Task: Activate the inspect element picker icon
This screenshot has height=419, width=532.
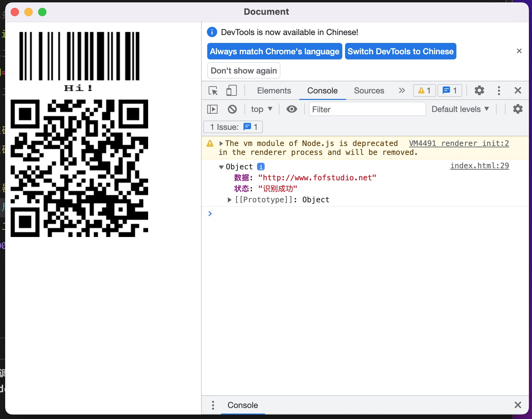Action: [213, 91]
